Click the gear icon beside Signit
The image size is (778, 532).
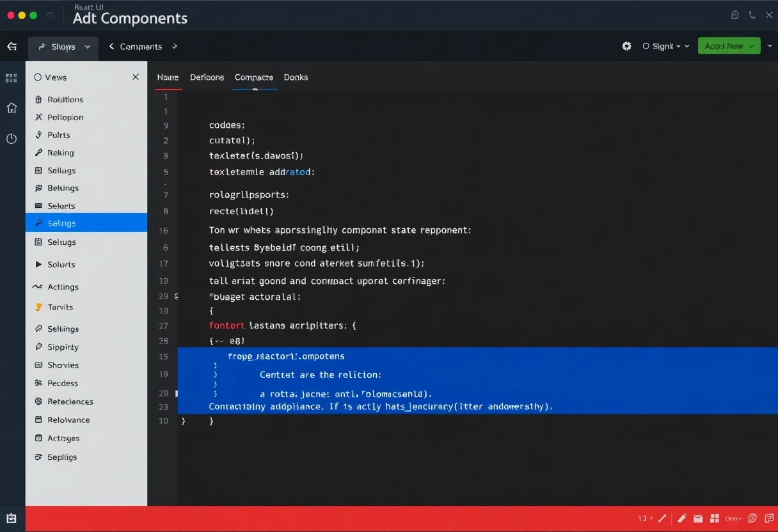coord(626,46)
